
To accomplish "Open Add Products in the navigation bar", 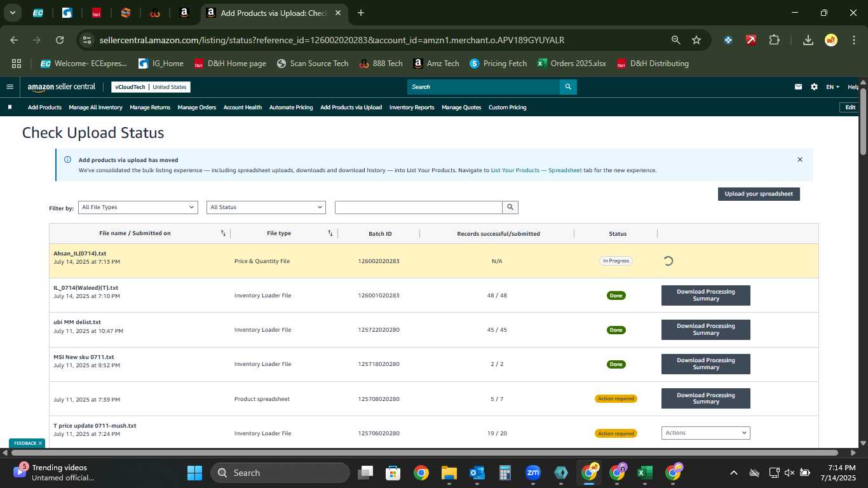I will pos(44,107).
